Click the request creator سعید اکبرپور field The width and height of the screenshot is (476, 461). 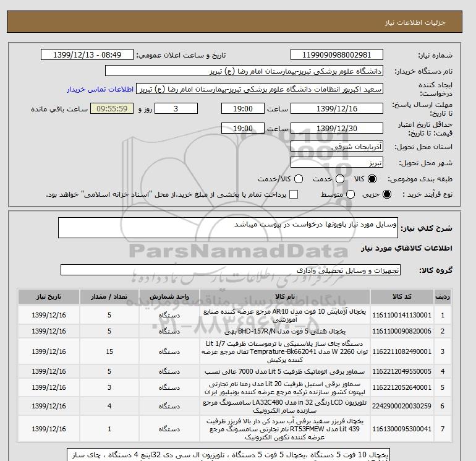click(260, 89)
